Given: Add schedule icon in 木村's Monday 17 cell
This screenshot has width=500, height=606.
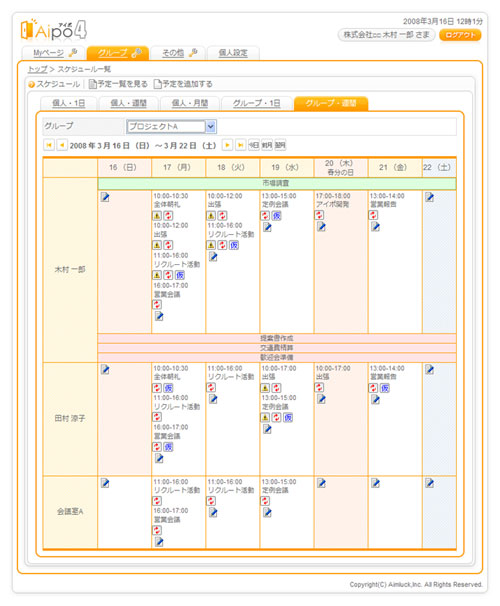Looking at the screenshot, I should tap(159, 316).
